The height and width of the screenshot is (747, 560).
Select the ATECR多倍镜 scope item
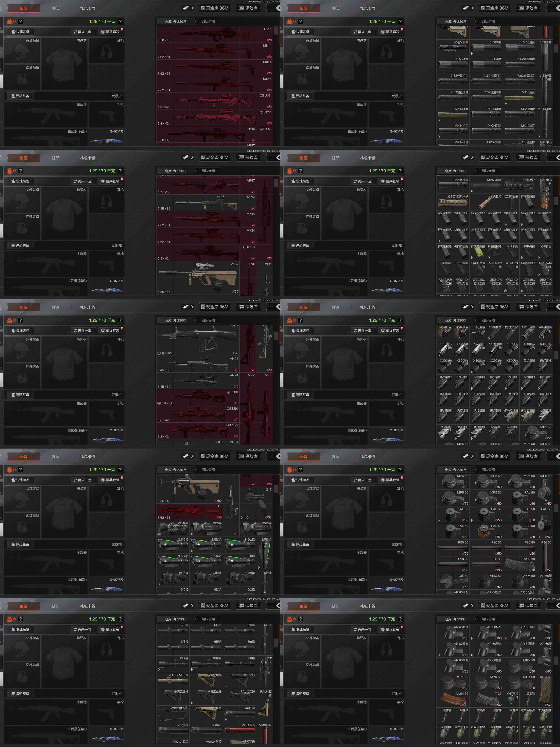point(173,681)
